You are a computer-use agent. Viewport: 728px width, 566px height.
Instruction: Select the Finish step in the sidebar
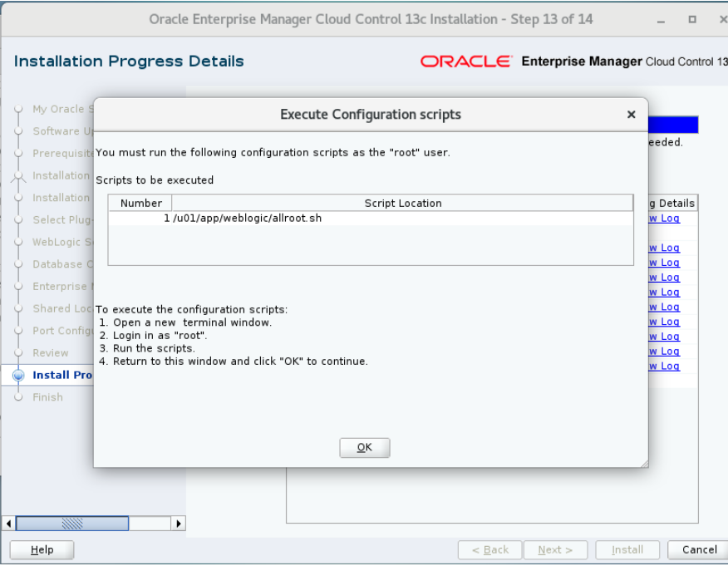click(50, 397)
